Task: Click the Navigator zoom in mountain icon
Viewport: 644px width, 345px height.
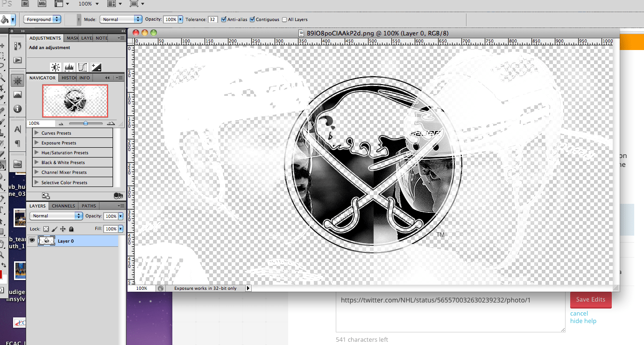Action: (111, 123)
